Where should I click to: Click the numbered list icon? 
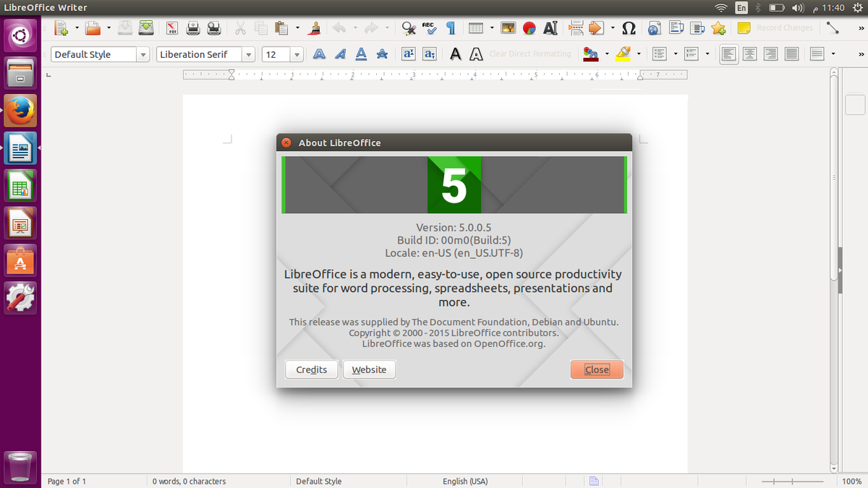[691, 54]
